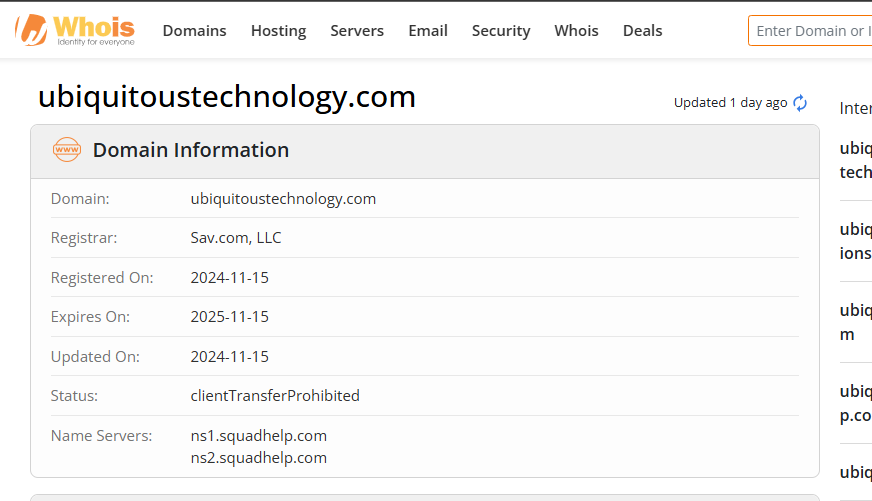Open the Deals menu
The height and width of the screenshot is (501, 872).
642,31
